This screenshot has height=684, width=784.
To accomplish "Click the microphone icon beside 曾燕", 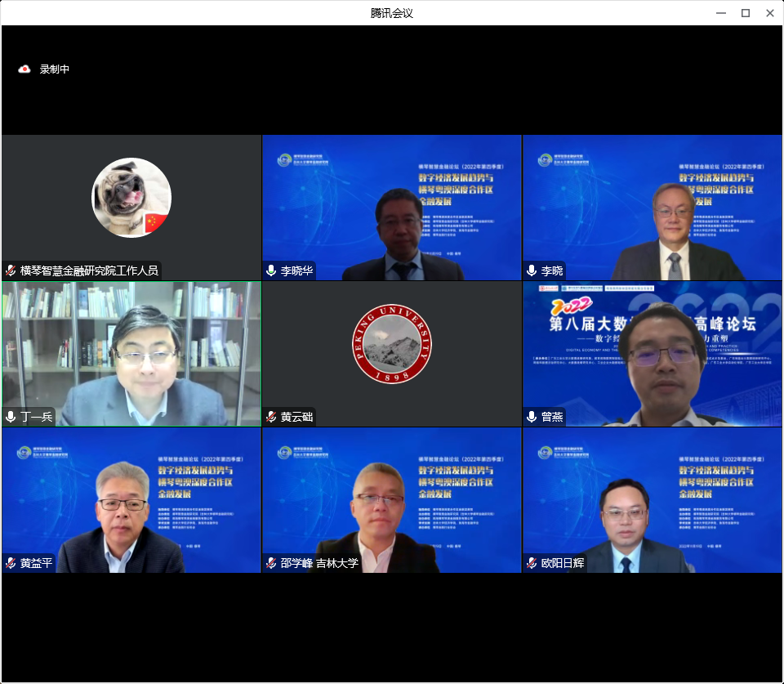I will [532, 417].
